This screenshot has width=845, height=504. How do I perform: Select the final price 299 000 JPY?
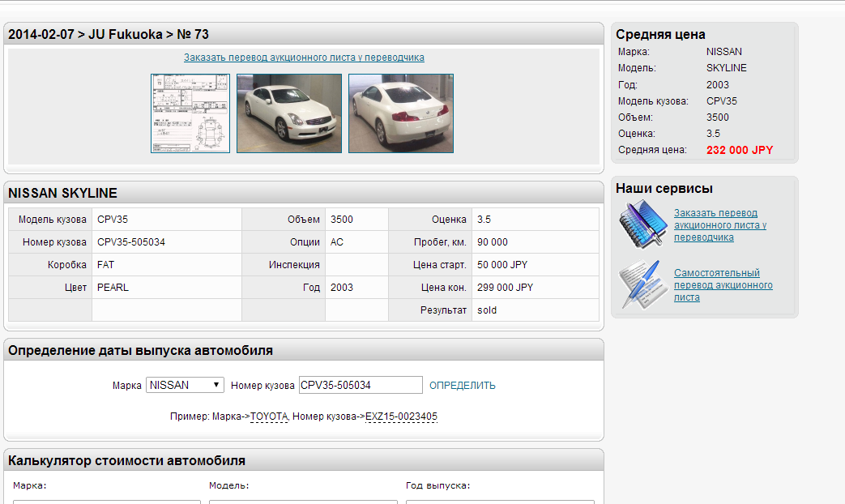pos(505,288)
